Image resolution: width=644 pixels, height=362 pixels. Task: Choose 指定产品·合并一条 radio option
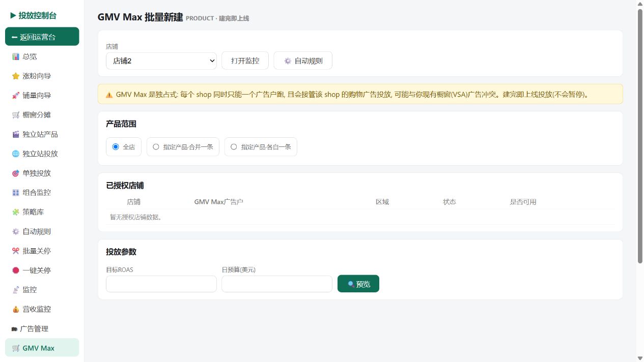[x=183, y=147]
